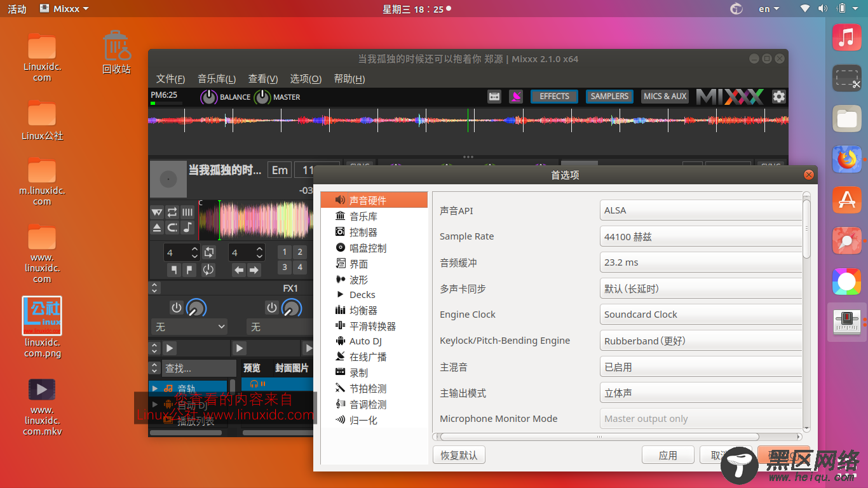Click the first FX1 blue knob
Image resolution: width=868 pixels, height=488 pixels.
pos(196,308)
